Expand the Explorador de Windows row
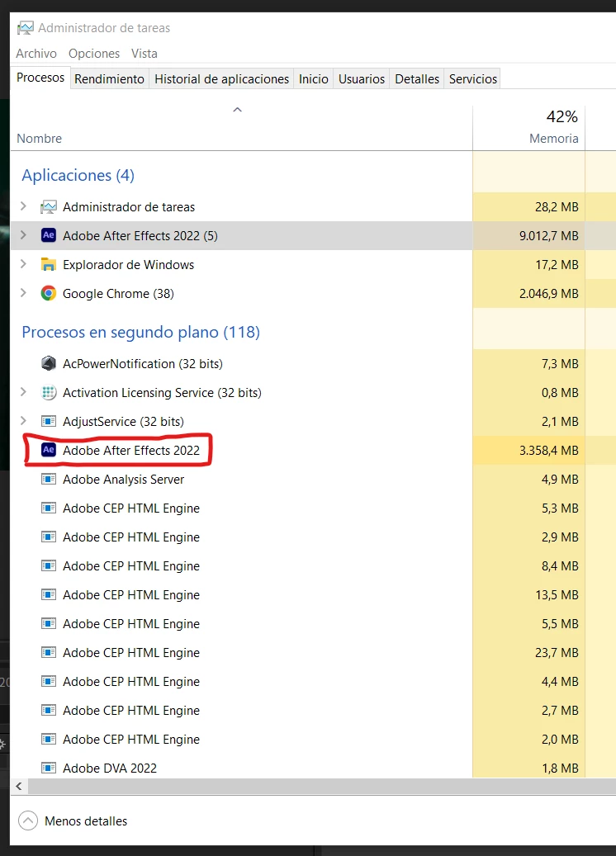The image size is (616, 856). pyautogui.click(x=23, y=264)
